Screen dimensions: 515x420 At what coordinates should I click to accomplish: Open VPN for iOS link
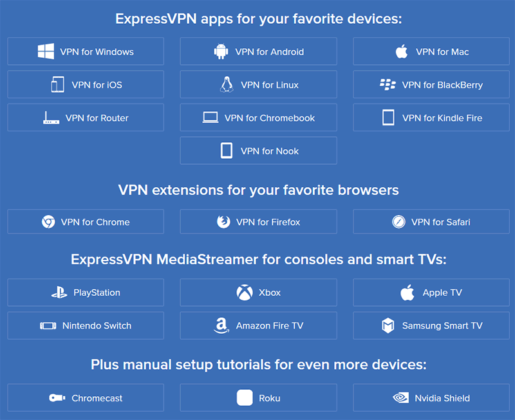tap(86, 85)
